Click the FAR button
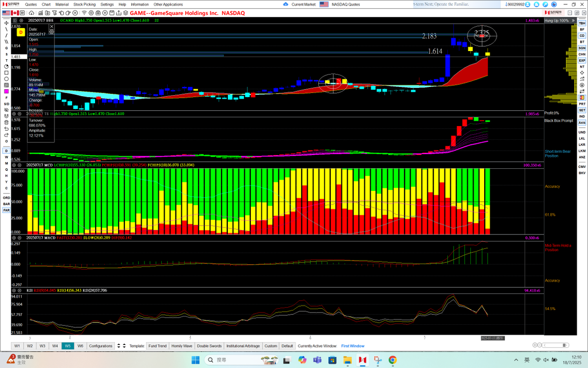Screen dimensions: 588x368 click(6, 210)
